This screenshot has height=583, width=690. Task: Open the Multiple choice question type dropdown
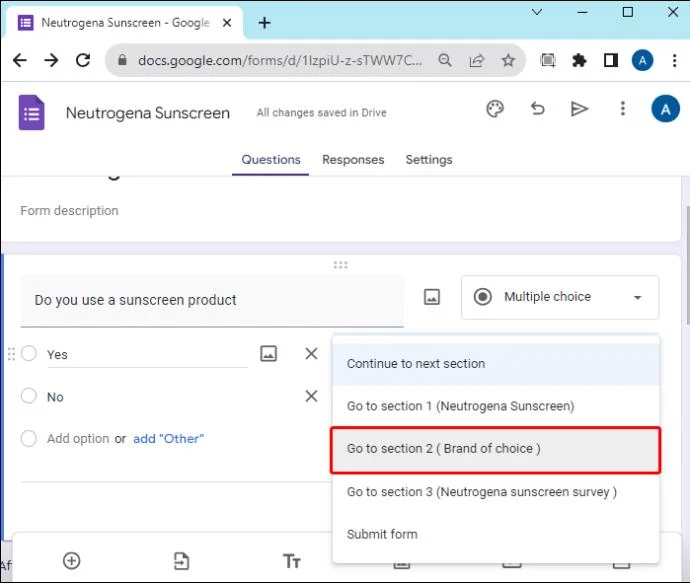(560, 297)
